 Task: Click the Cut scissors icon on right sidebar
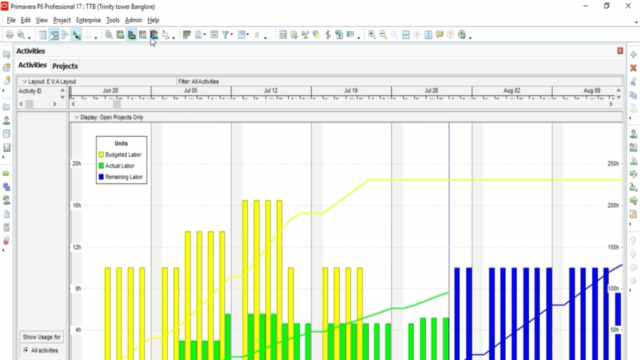click(x=633, y=82)
